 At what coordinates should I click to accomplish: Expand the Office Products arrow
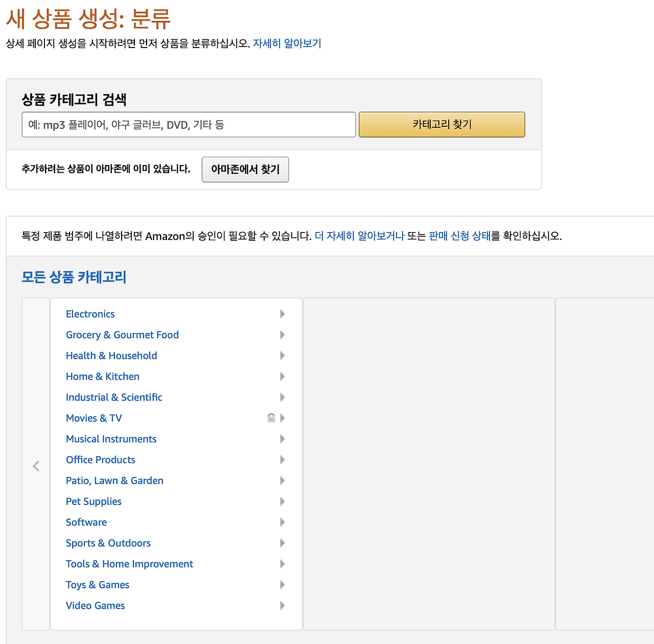(x=283, y=460)
